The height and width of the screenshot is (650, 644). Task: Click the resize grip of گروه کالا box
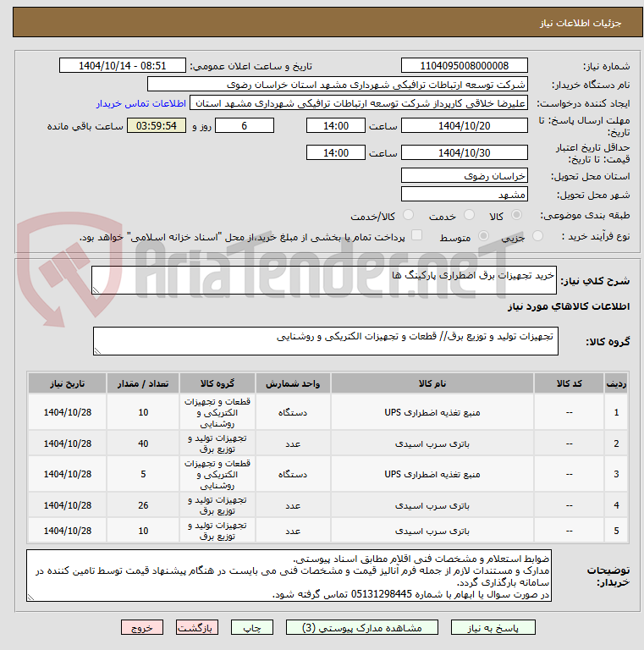(x=97, y=351)
